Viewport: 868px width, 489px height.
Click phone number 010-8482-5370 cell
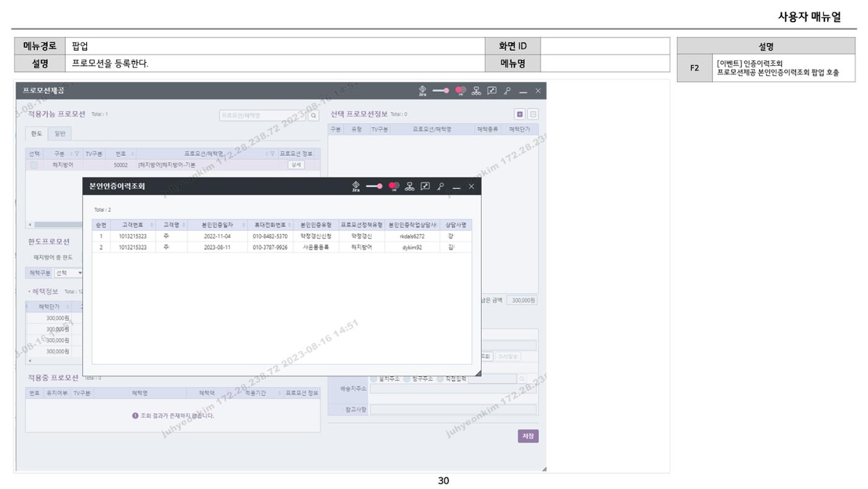click(270, 236)
